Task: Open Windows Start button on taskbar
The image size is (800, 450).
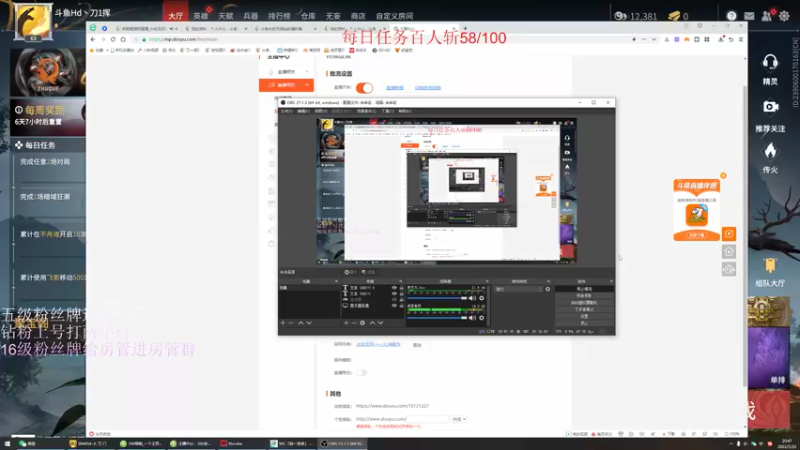Action: (7, 444)
